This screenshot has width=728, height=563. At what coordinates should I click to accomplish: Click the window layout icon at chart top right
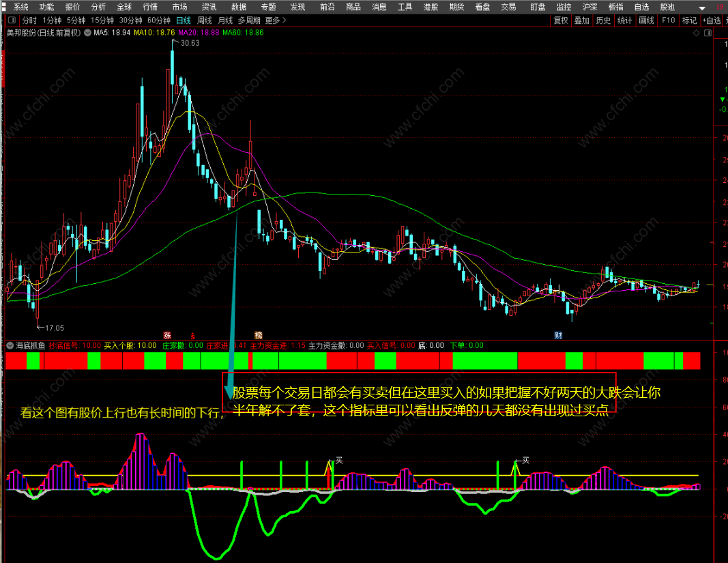[708, 33]
